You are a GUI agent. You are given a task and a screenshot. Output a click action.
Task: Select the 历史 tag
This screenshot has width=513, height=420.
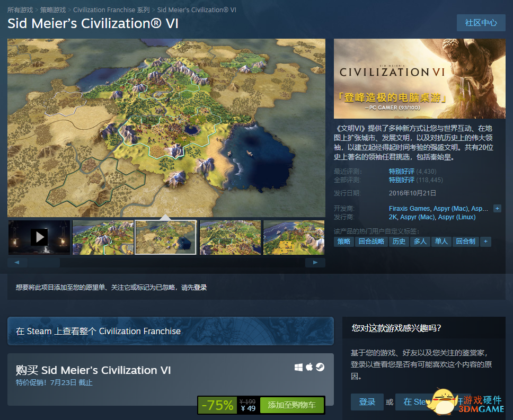pos(399,242)
